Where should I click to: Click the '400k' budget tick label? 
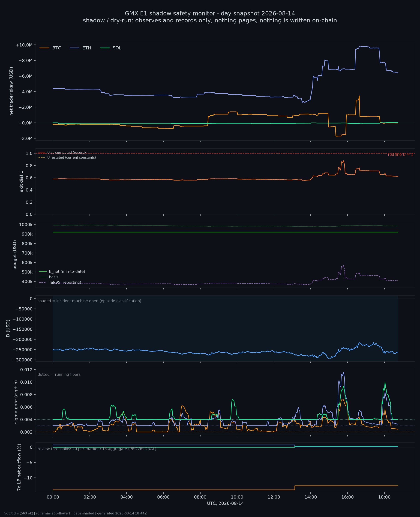click(x=27, y=282)
